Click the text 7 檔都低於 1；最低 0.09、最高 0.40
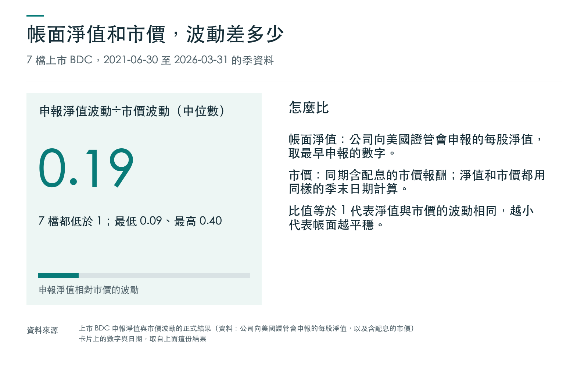This screenshot has width=588, height=368. tap(130, 221)
